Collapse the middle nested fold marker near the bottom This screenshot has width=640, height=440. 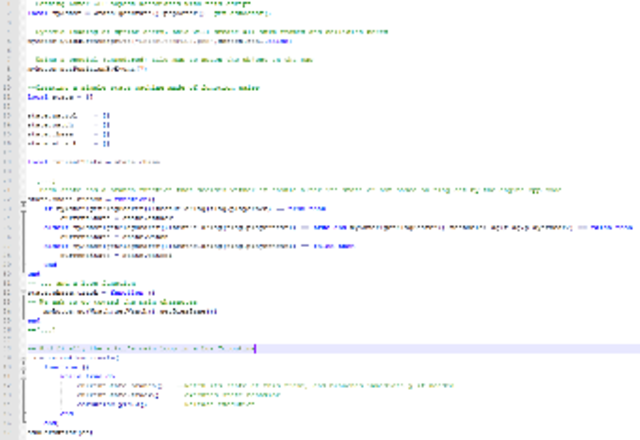coord(23,368)
